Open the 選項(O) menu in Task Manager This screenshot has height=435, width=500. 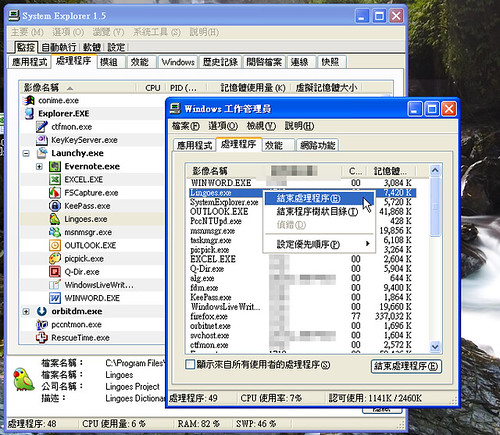tap(223, 126)
